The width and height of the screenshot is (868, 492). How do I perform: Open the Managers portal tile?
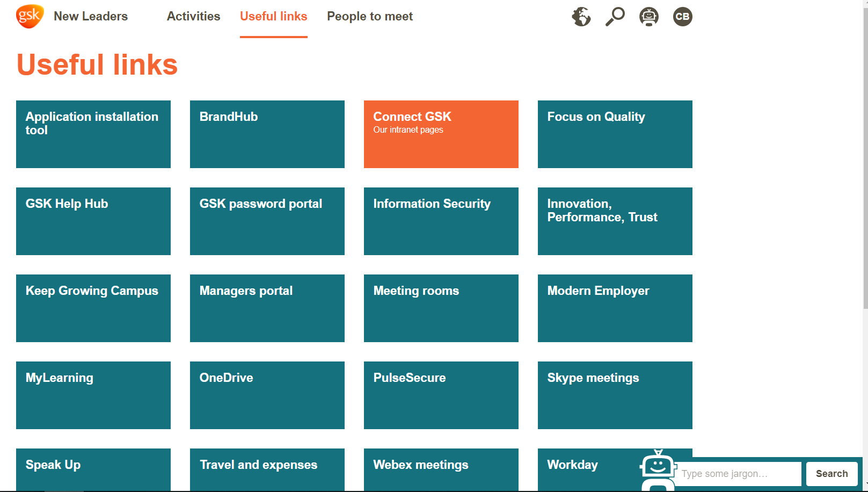(x=267, y=308)
